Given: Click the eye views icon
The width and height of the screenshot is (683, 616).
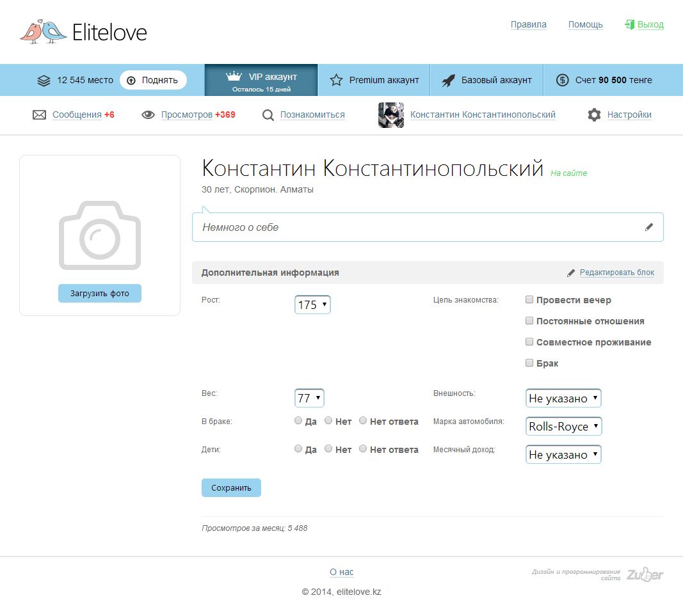Looking at the screenshot, I should tap(149, 115).
